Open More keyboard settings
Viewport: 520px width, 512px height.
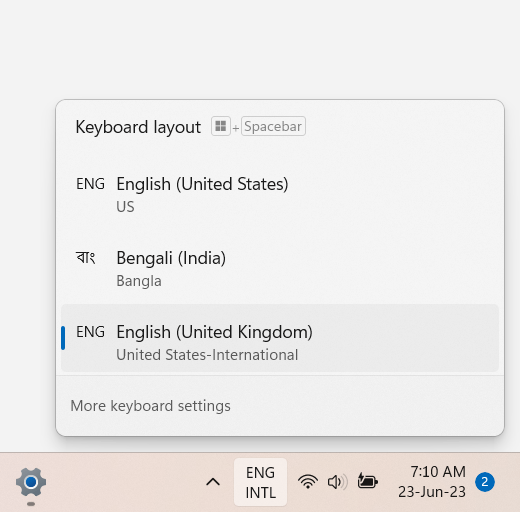click(x=150, y=406)
